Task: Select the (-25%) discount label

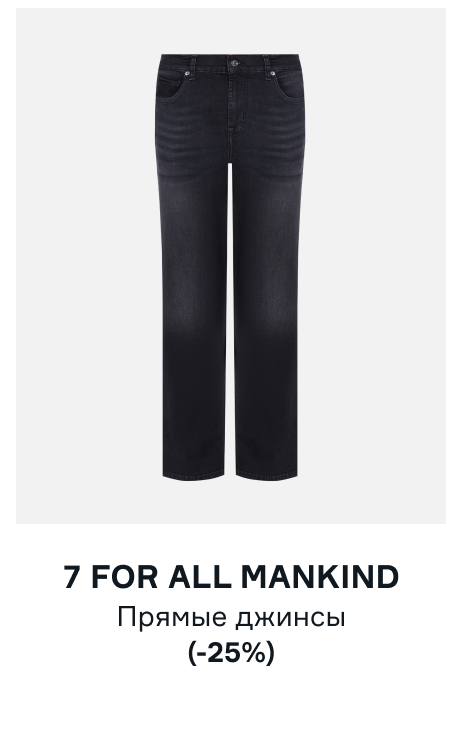Action: click(231, 653)
